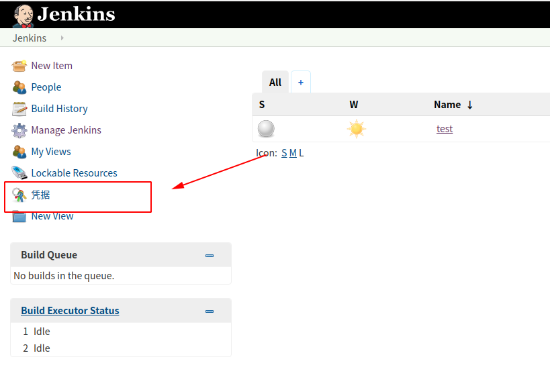
Task: Open the My Views link
Action: [51, 152]
